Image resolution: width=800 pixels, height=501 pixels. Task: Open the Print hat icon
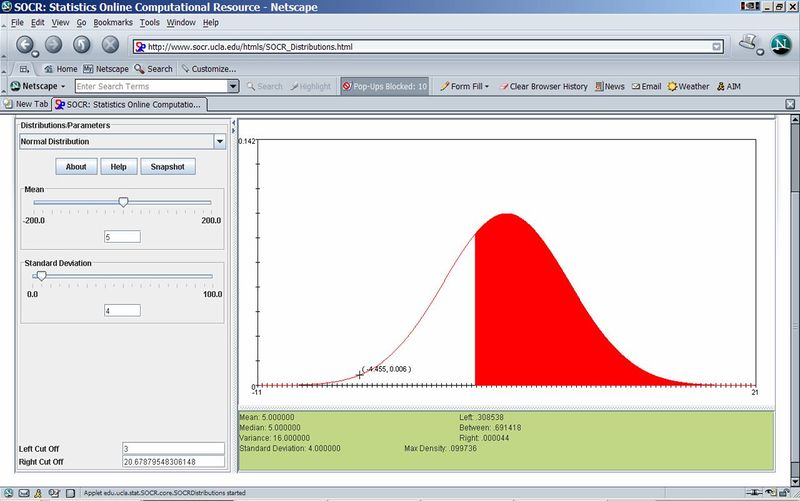pyautogui.click(x=748, y=43)
